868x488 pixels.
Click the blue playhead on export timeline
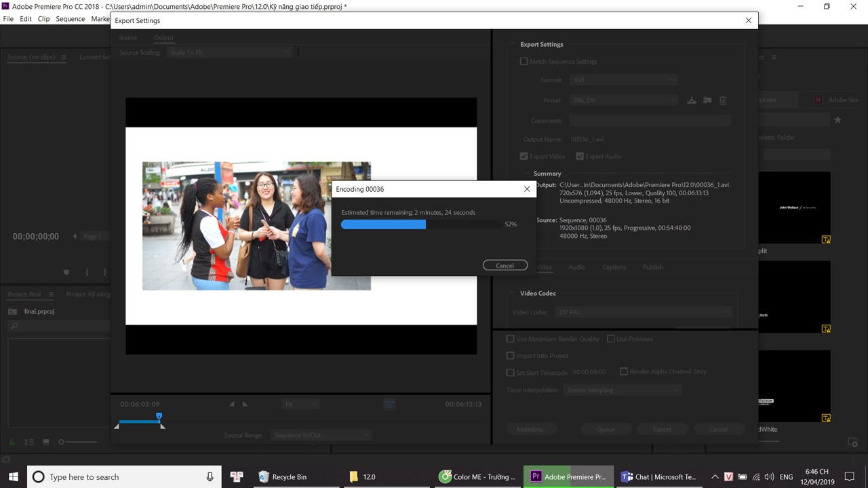[159, 417]
